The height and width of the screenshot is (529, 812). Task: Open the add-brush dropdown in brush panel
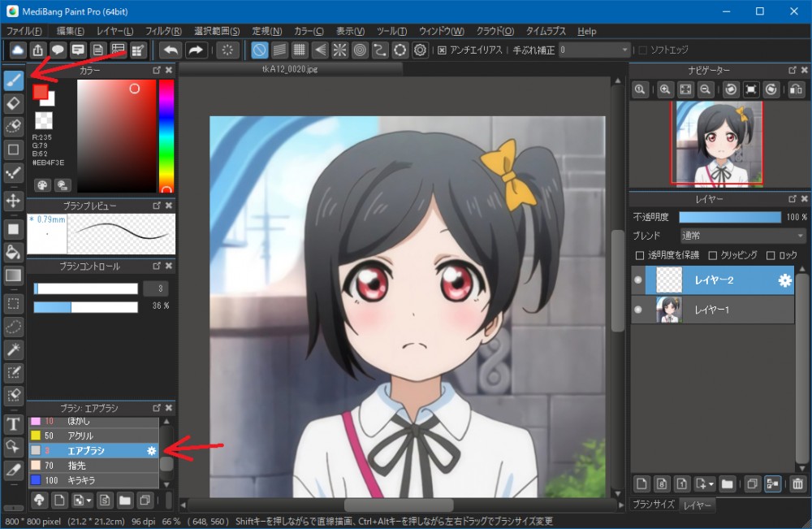coord(89,501)
